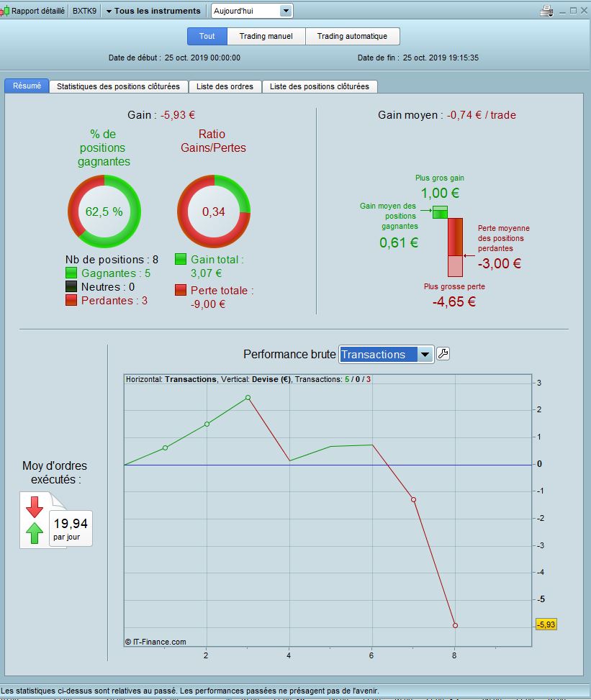591x700 pixels.
Task: Click the chart point at transaction 7
Action: pyautogui.click(x=414, y=499)
